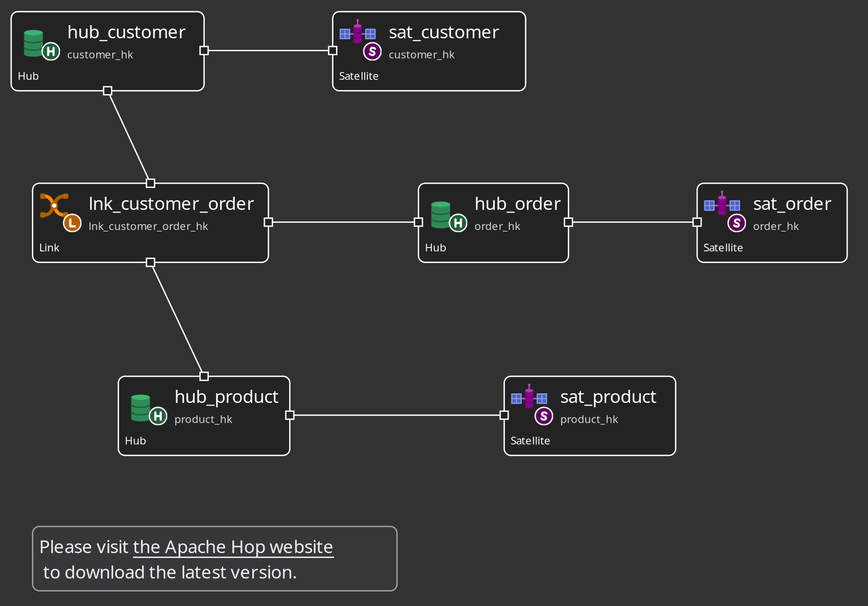868x606 pixels.
Task: Click the lnk_customer_order_hk key text
Action: [148, 226]
